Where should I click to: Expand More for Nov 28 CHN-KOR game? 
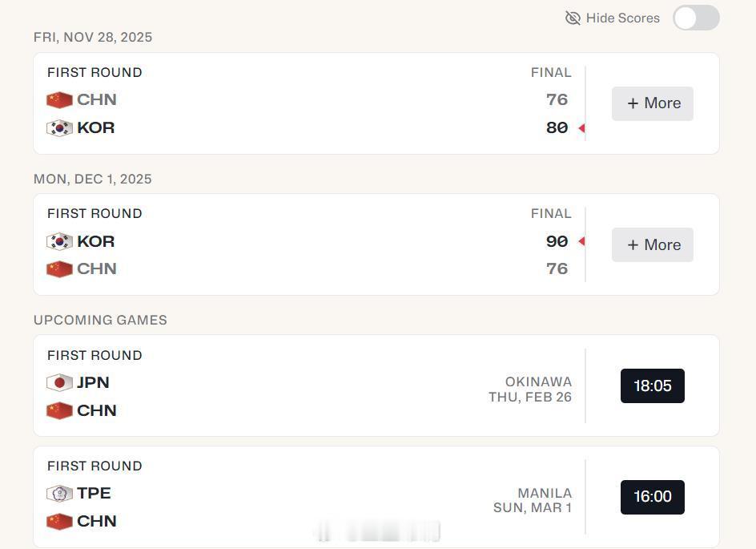tap(653, 103)
